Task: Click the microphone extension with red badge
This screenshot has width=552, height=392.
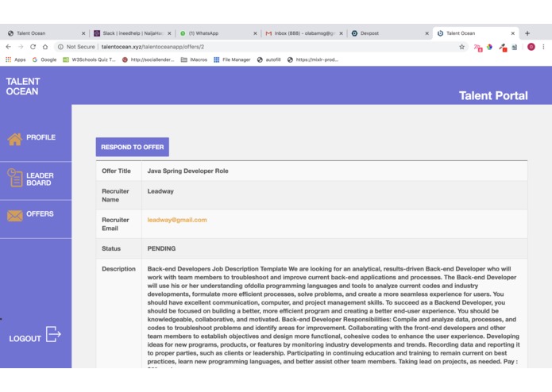Action: 503,48
